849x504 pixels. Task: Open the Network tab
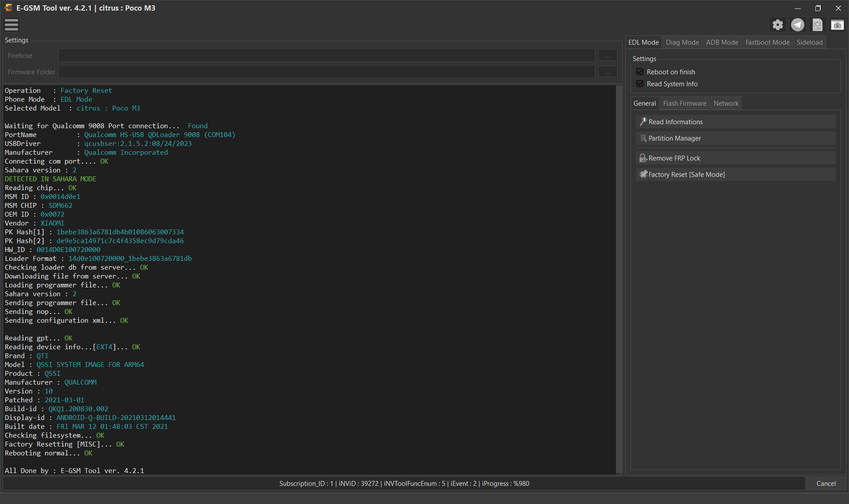[726, 103]
